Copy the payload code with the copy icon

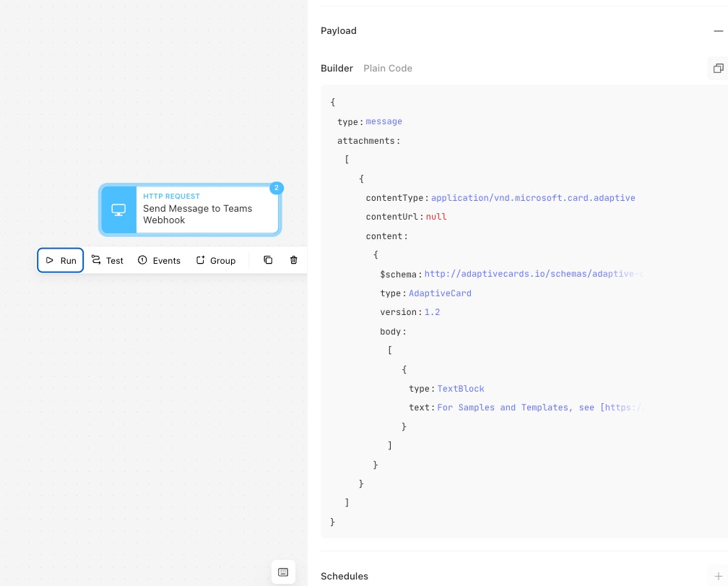[718, 68]
